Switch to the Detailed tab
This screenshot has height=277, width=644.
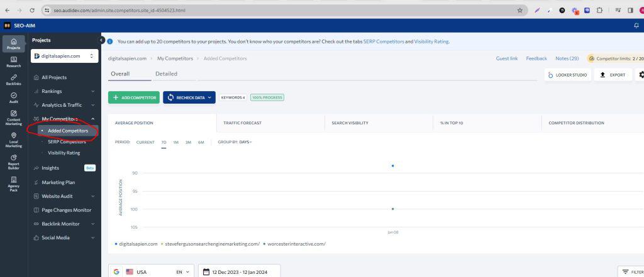pos(166,73)
